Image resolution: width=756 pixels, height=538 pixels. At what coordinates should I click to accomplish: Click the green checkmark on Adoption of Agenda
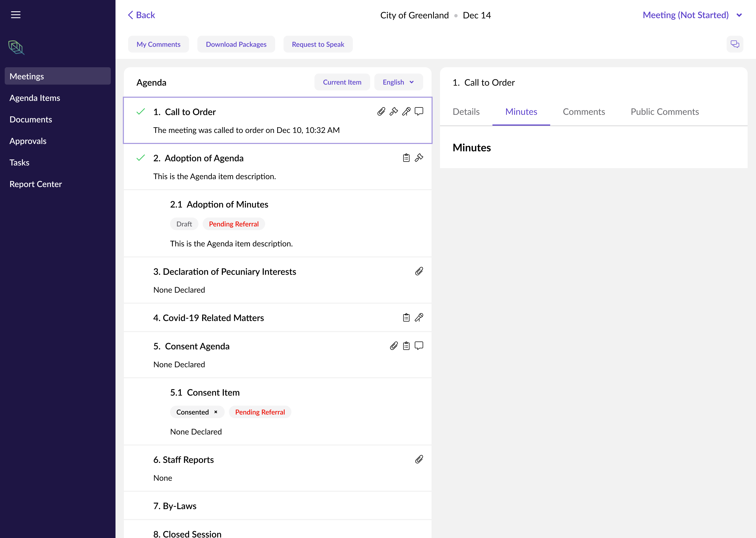(141, 158)
